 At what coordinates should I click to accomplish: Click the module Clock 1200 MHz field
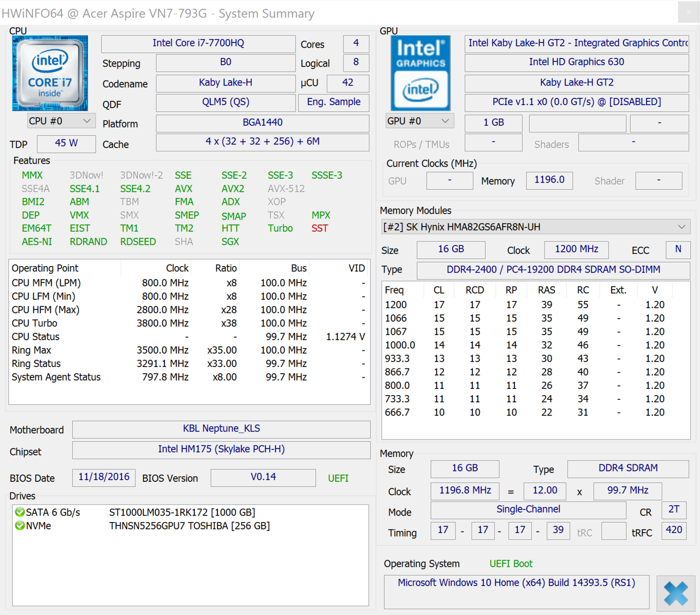[577, 250]
